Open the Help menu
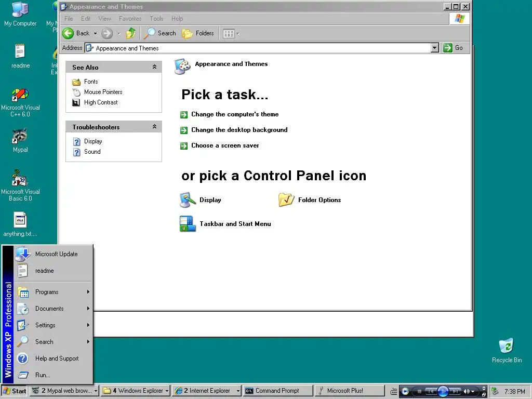This screenshot has width=532, height=399. point(177,19)
